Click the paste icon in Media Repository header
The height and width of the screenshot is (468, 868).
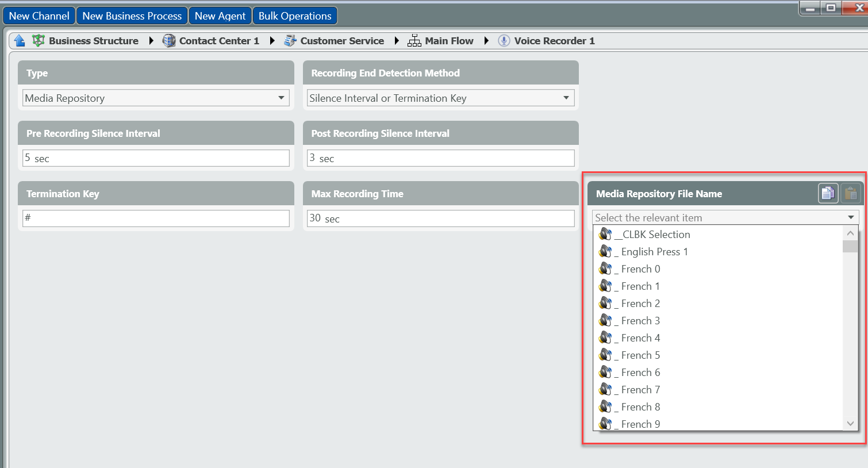[851, 194]
